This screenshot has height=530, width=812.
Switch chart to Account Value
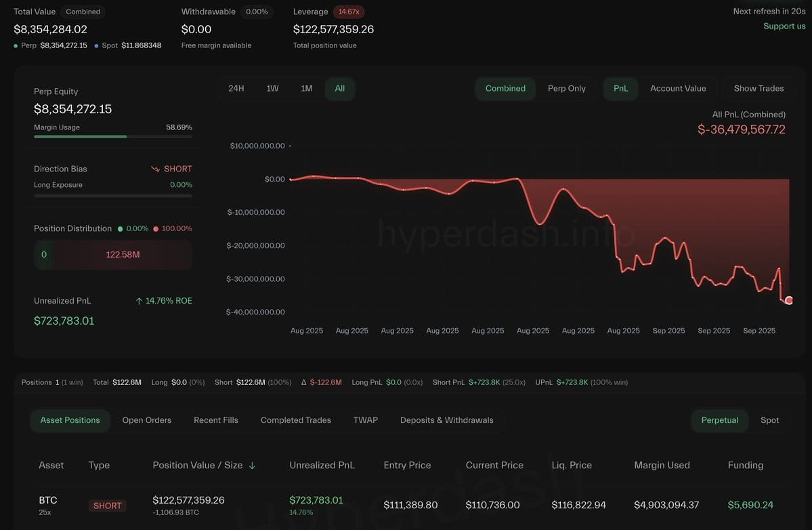pyautogui.click(x=678, y=89)
